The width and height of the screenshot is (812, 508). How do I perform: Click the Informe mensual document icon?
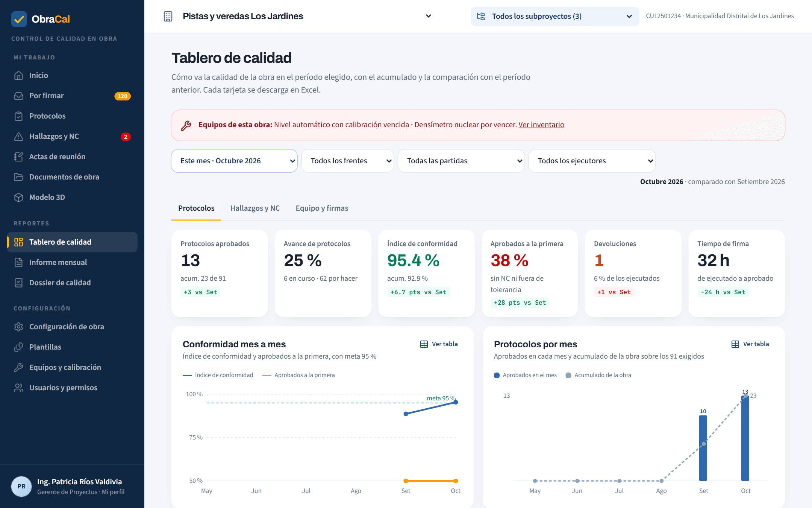pos(18,263)
